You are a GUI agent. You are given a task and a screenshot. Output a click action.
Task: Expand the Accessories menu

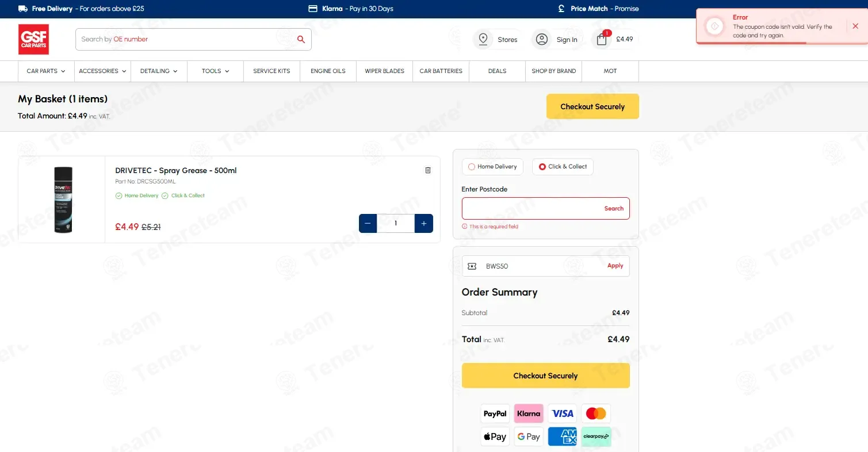102,71
